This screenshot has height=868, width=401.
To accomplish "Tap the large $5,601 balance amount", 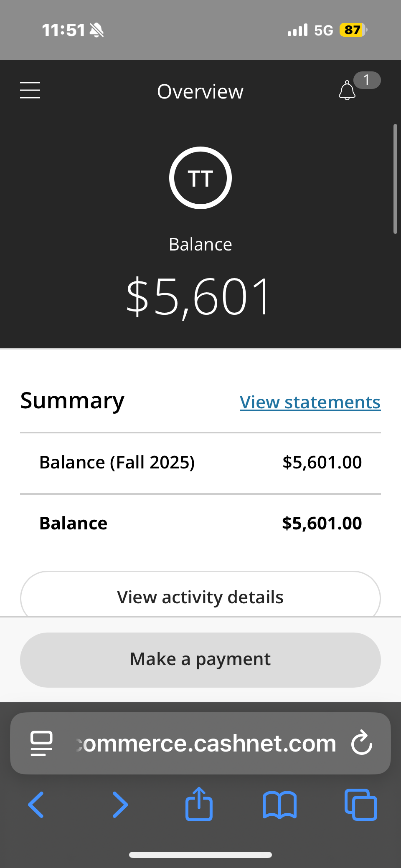I will pos(200,297).
